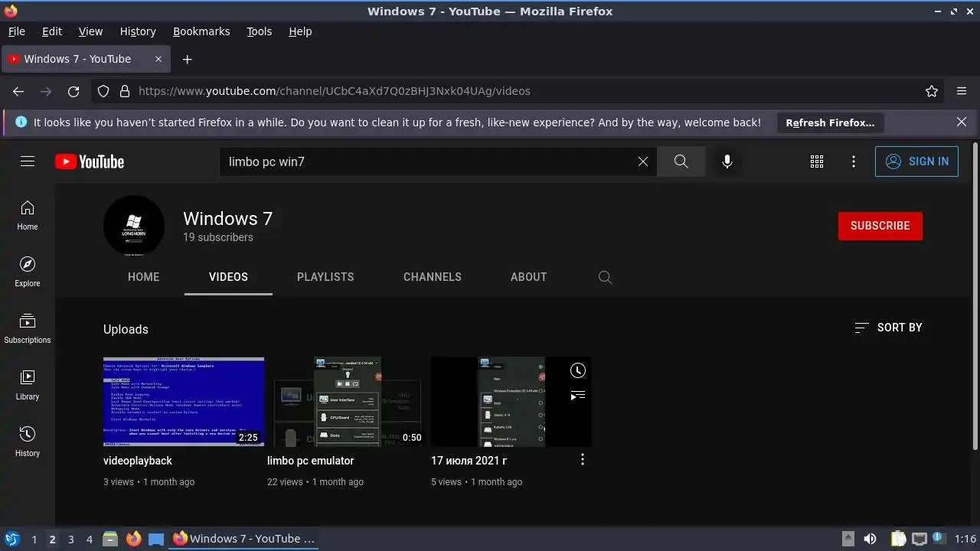Click the SUBSCRIBE button
This screenshot has width=980, height=551.
pyautogui.click(x=880, y=226)
